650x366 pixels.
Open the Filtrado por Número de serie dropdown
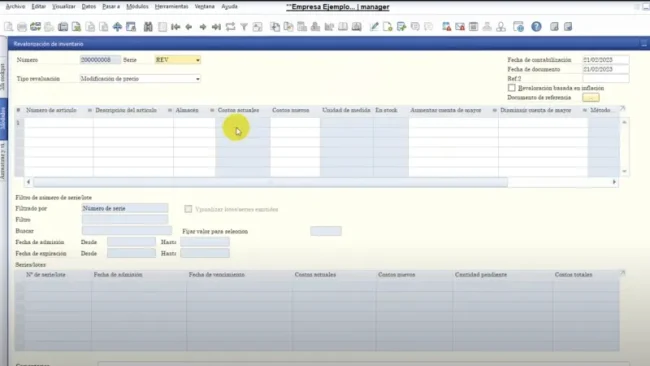125,208
